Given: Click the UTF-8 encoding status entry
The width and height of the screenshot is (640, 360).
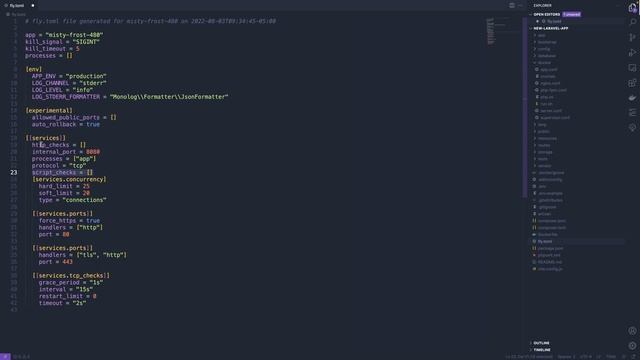Looking at the screenshot, I should 585,357.
